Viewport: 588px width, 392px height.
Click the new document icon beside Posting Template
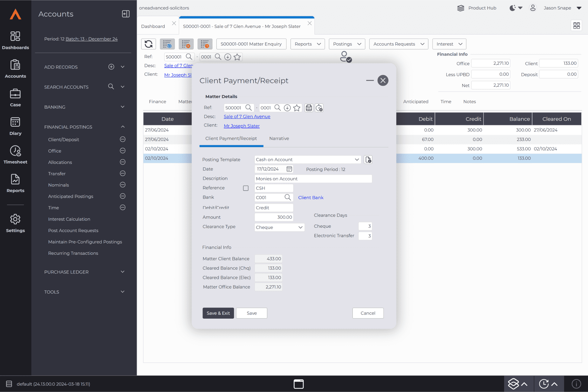(x=368, y=159)
